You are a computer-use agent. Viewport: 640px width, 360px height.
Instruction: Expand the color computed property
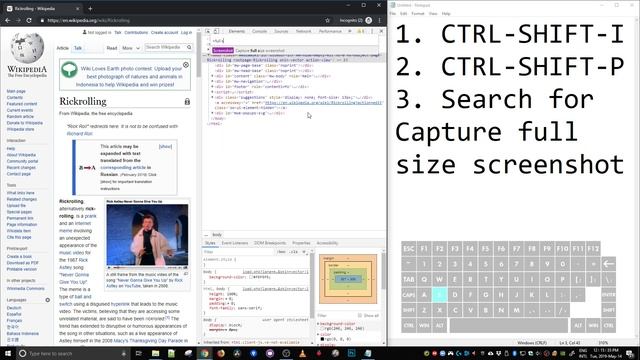pos(318,334)
